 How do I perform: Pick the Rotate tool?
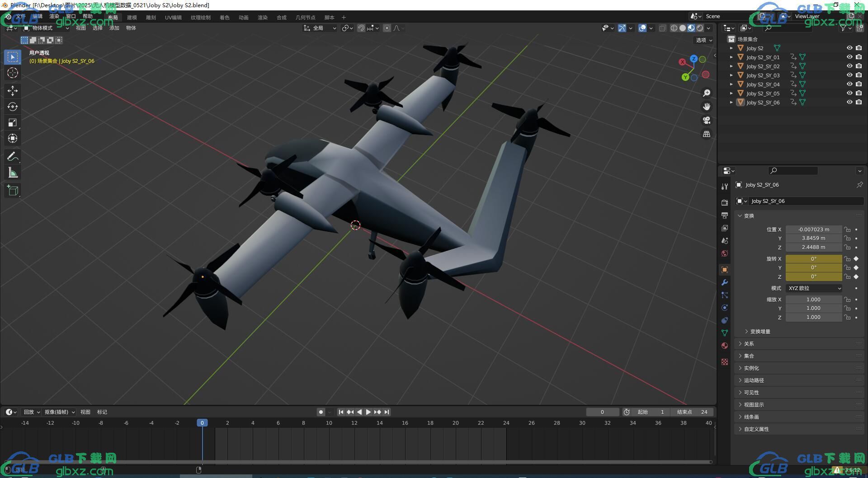click(13, 107)
